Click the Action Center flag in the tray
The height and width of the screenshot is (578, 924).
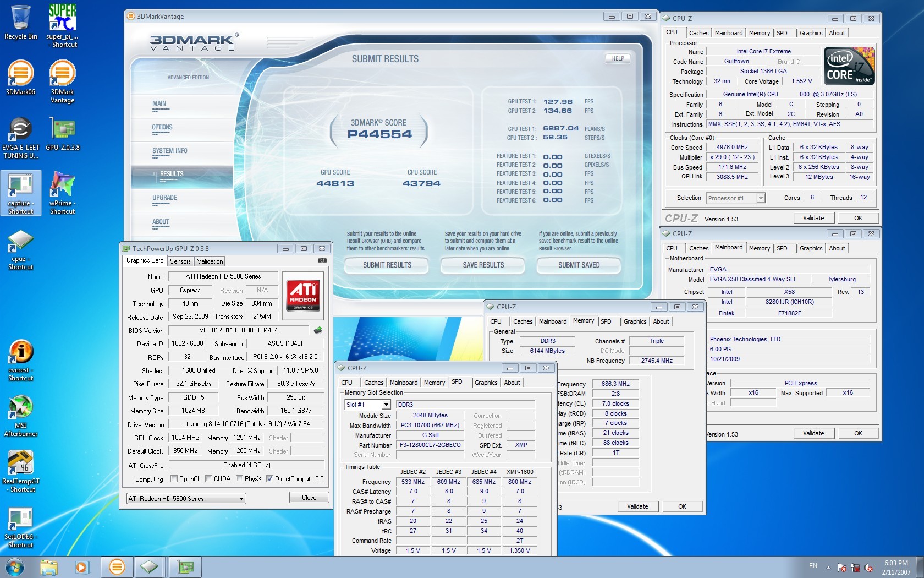(x=842, y=568)
